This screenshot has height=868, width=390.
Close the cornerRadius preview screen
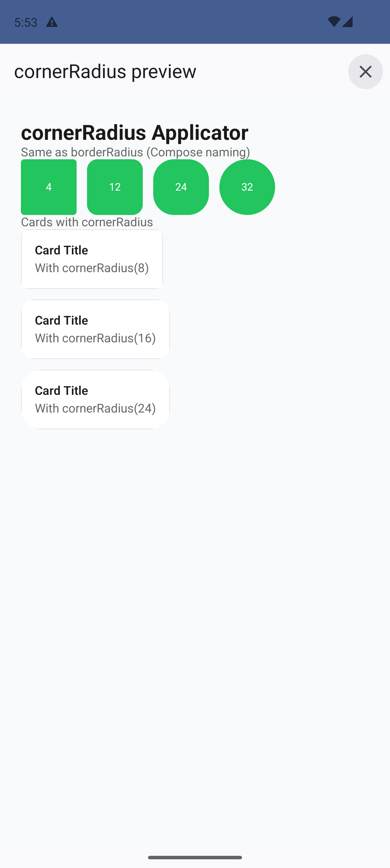(x=365, y=71)
